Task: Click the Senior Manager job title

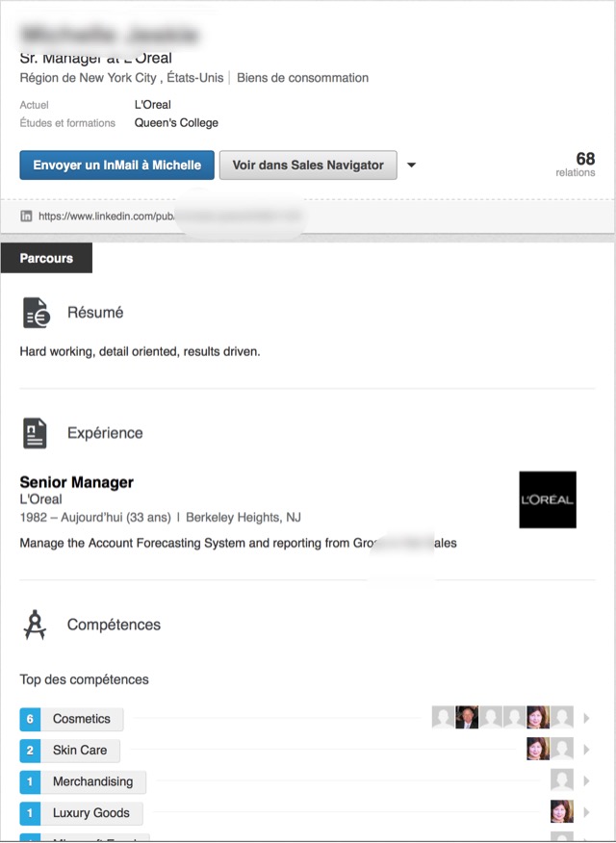Action: (76, 482)
